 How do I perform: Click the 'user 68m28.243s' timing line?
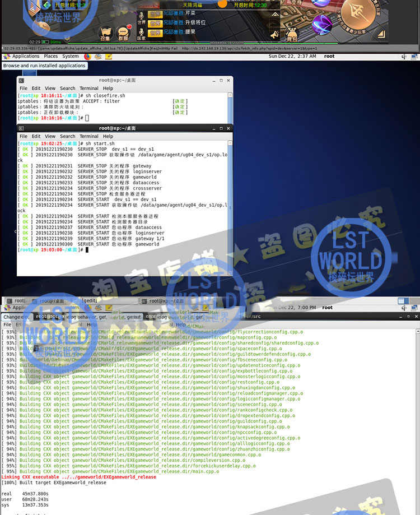click(x=25, y=499)
